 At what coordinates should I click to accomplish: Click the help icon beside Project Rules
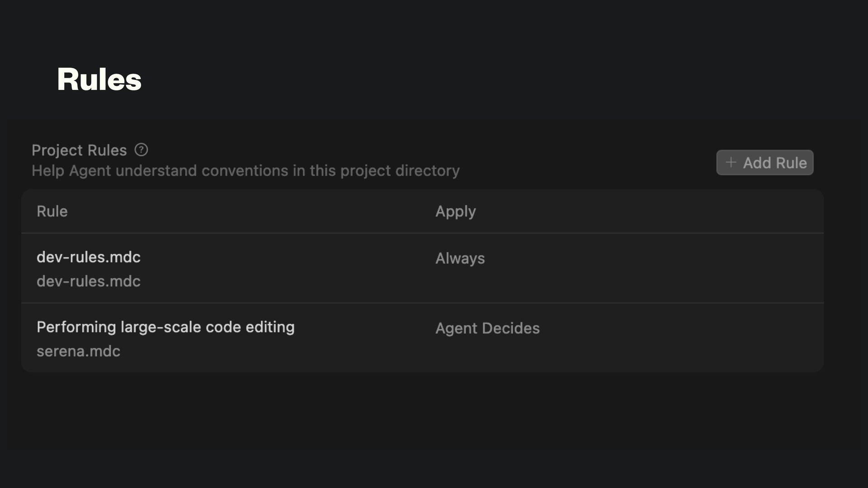coord(141,150)
